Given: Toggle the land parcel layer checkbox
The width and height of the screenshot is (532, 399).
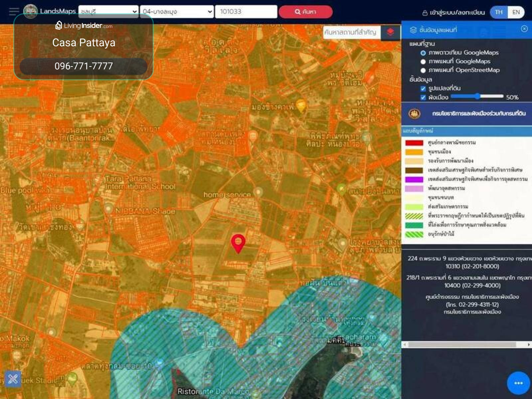Looking at the screenshot, I should 423,88.
